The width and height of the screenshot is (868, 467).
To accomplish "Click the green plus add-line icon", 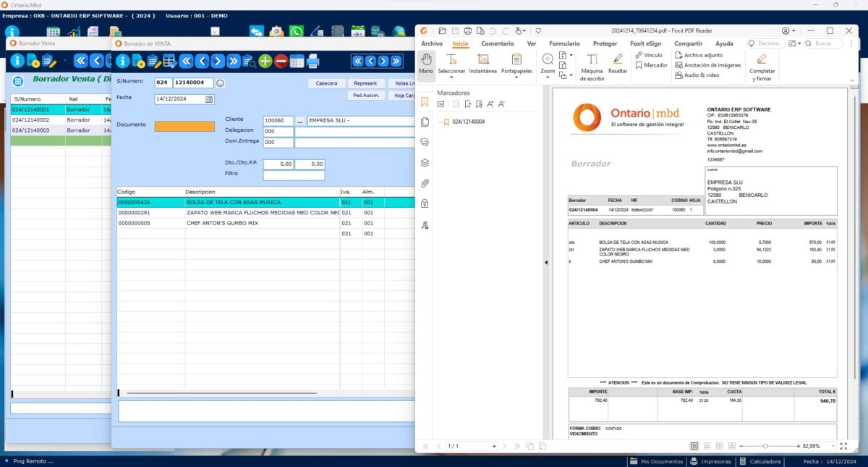I will click(265, 62).
